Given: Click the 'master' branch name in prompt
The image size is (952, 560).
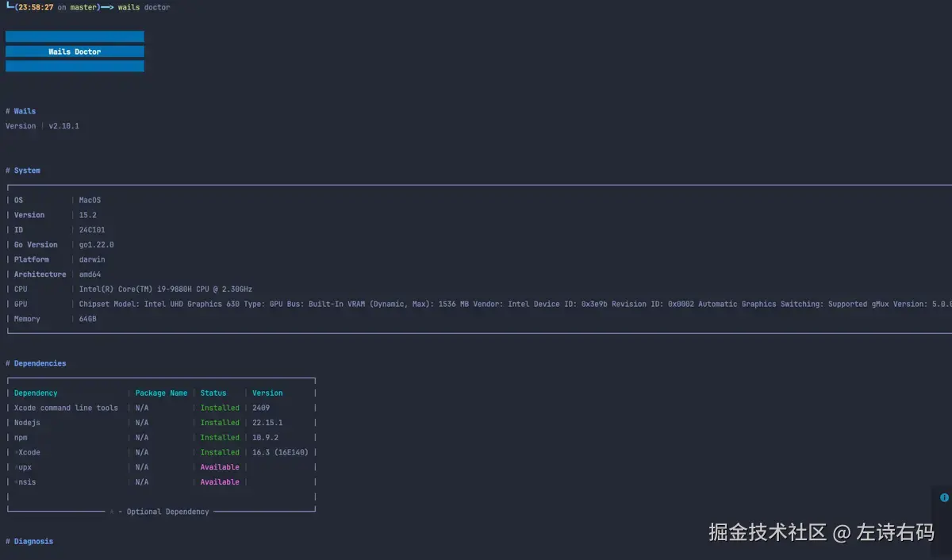Looking at the screenshot, I should point(83,7).
